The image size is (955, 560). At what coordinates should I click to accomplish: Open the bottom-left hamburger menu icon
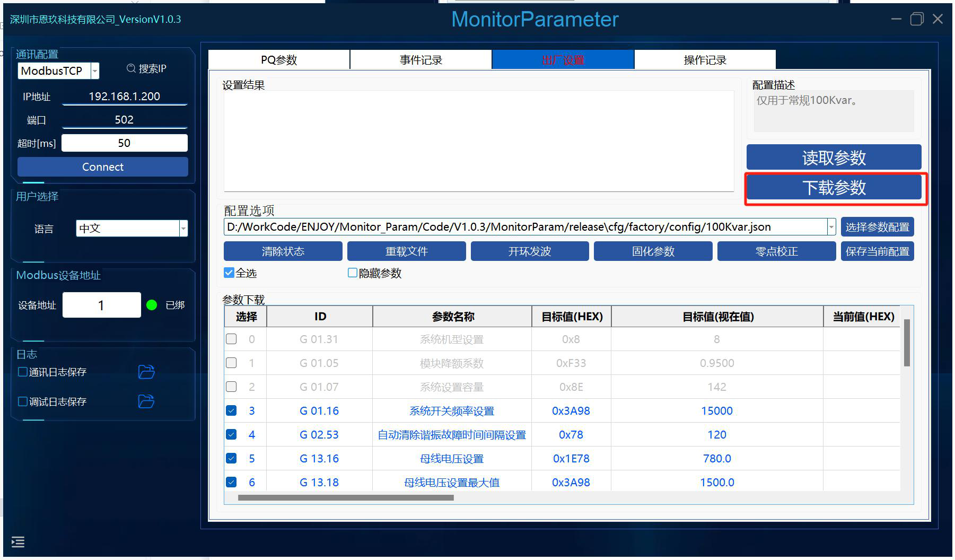point(18,542)
